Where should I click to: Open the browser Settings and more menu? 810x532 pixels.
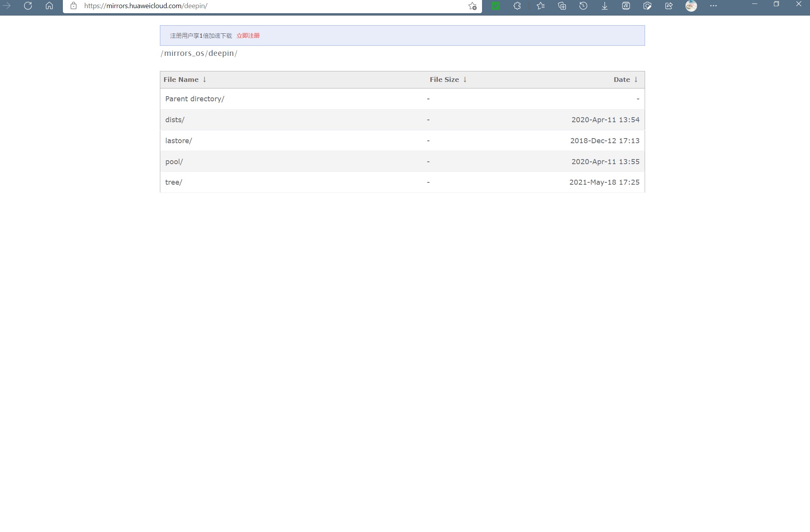pos(713,6)
